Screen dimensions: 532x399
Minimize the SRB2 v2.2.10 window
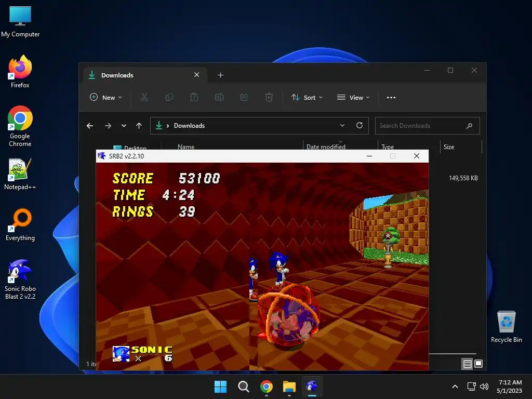[369, 156]
